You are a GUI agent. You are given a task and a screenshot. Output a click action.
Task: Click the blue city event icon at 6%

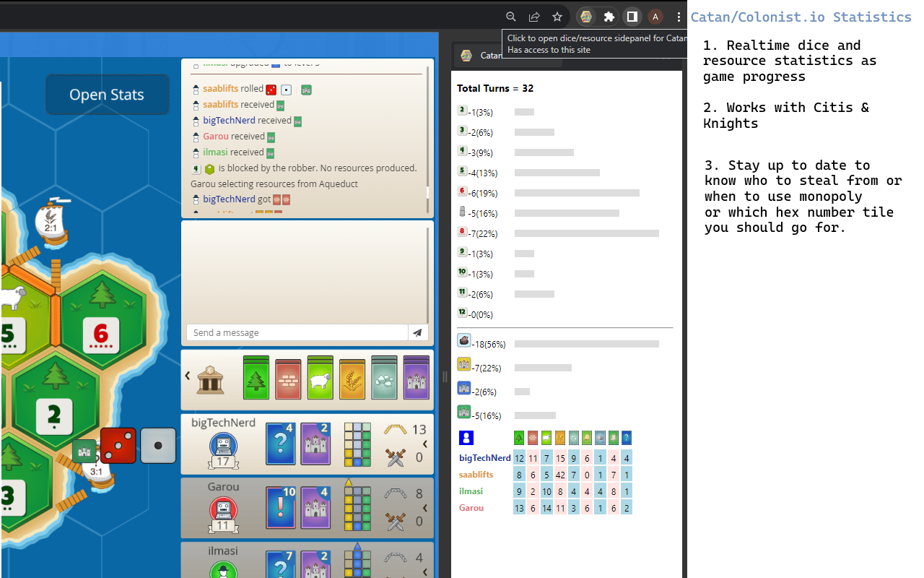464,388
